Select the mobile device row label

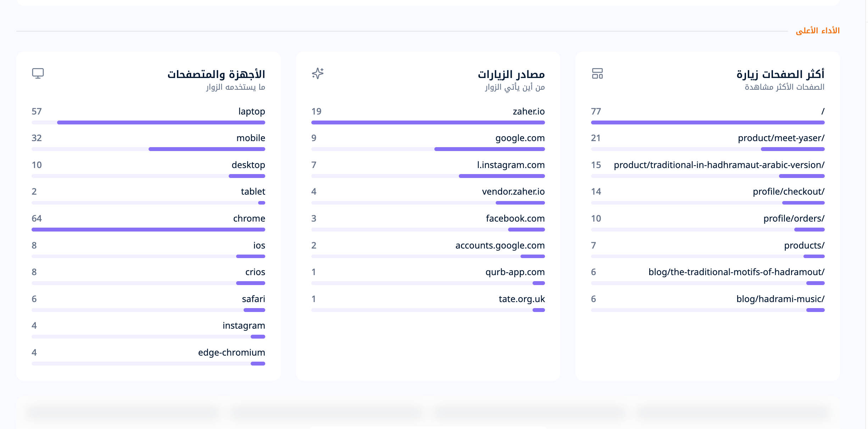pyautogui.click(x=251, y=138)
